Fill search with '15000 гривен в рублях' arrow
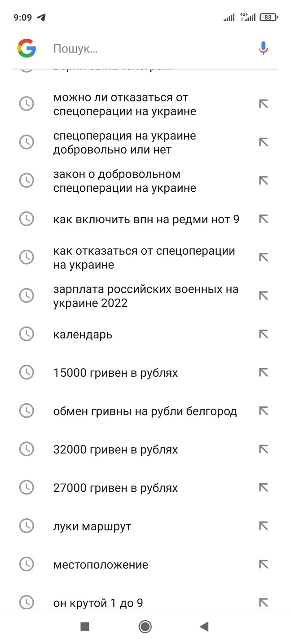Image resolution: width=290 pixels, height=644 pixels. (264, 372)
